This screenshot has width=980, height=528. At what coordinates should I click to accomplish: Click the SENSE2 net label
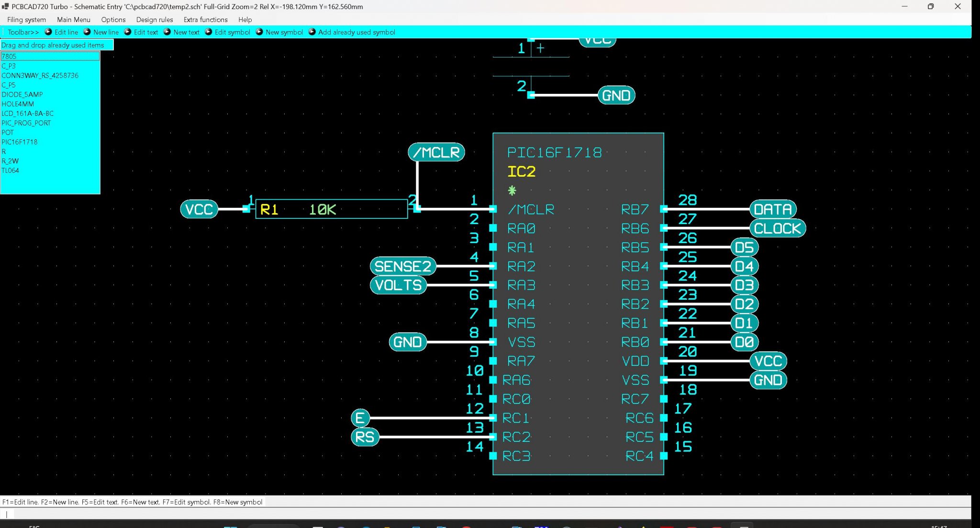point(403,266)
